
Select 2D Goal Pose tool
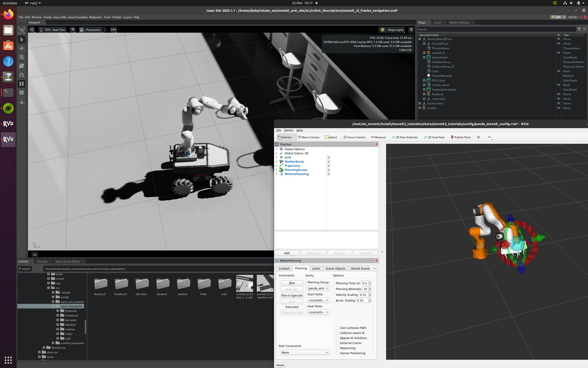(434, 137)
